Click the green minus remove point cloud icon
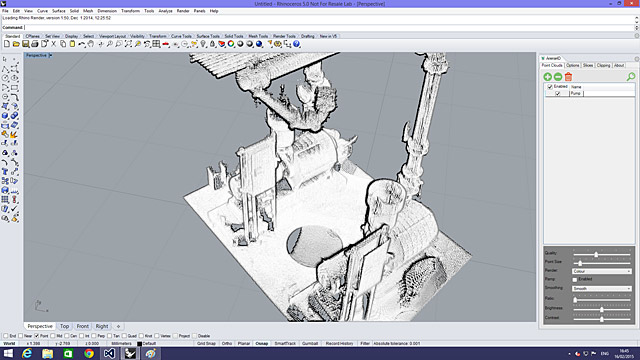Viewport: 640px width, 360px height. 558,77
